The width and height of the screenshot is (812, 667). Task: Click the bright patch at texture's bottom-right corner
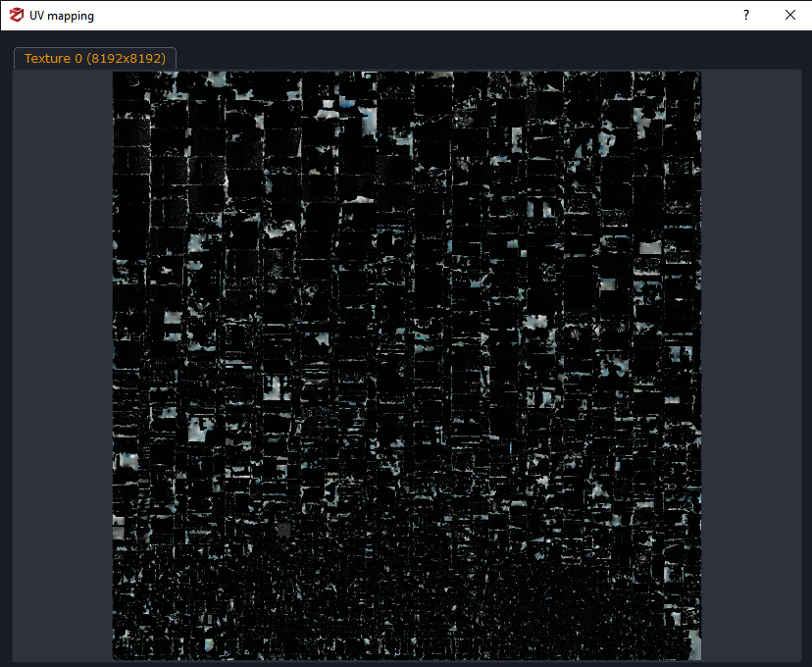click(693, 645)
